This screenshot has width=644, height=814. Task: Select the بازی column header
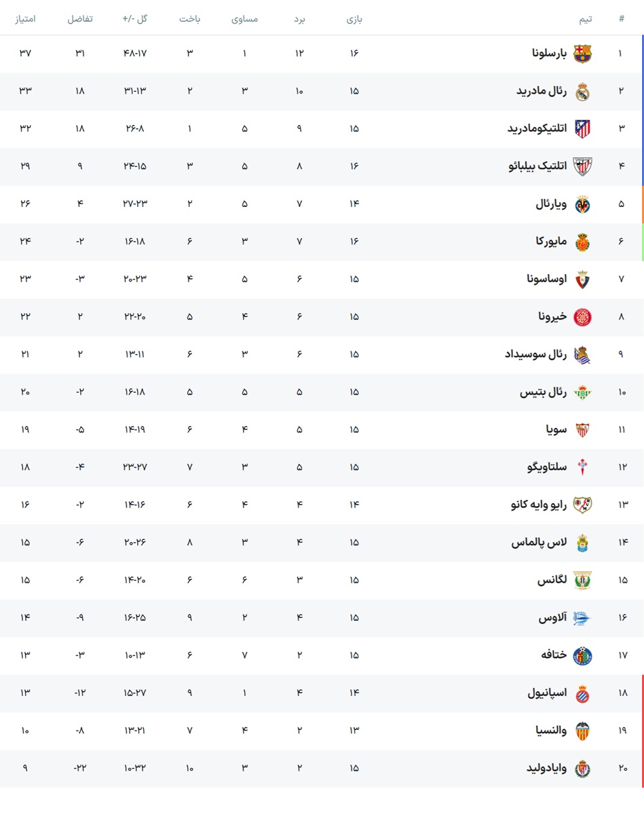354,19
